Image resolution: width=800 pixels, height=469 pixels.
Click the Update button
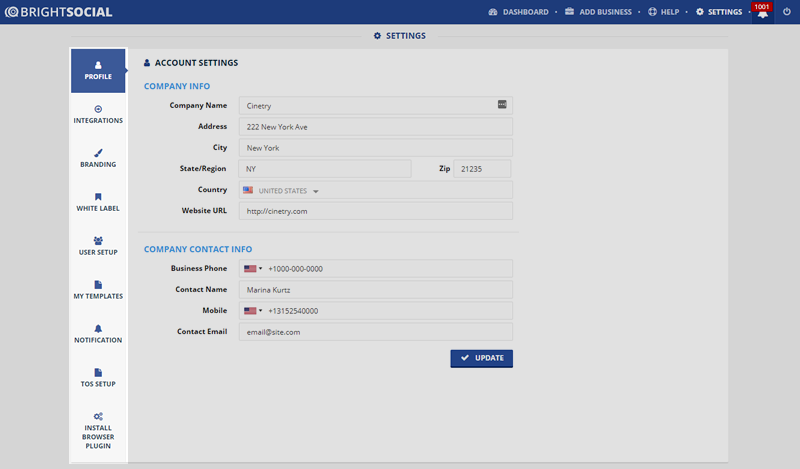point(481,358)
